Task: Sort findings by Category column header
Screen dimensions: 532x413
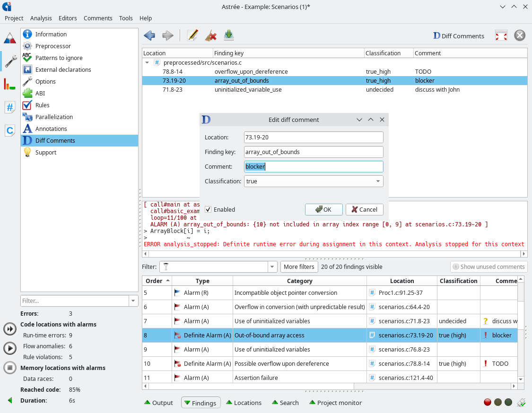Action: point(300,281)
